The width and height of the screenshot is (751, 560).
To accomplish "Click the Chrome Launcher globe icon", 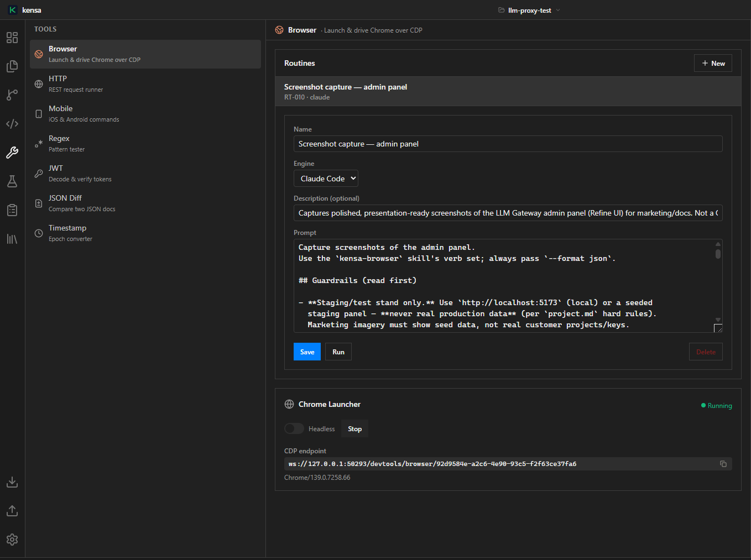I will pyautogui.click(x=289, y=404).
